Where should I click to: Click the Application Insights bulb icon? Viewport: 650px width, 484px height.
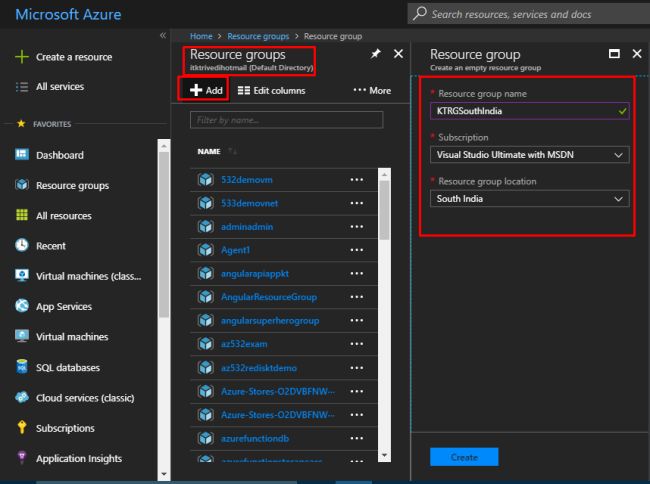coord(22,458)
